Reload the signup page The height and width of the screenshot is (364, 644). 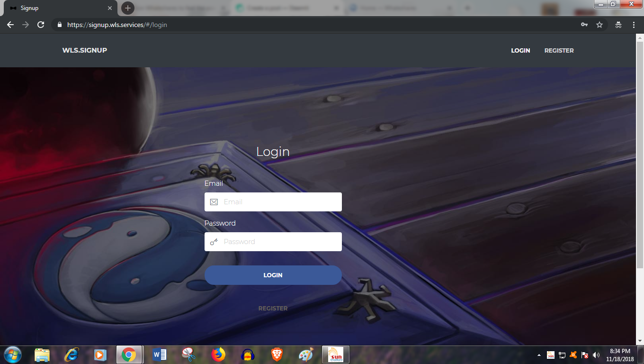[x=41, y=25]
